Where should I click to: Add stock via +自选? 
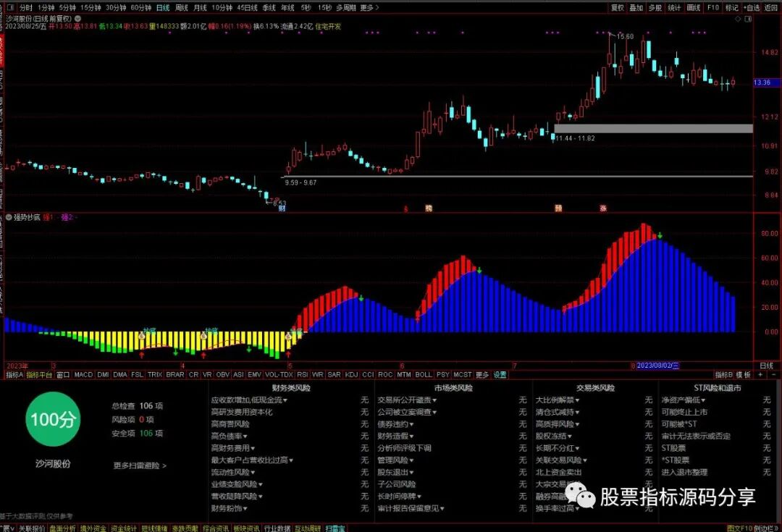pos(752,7)
